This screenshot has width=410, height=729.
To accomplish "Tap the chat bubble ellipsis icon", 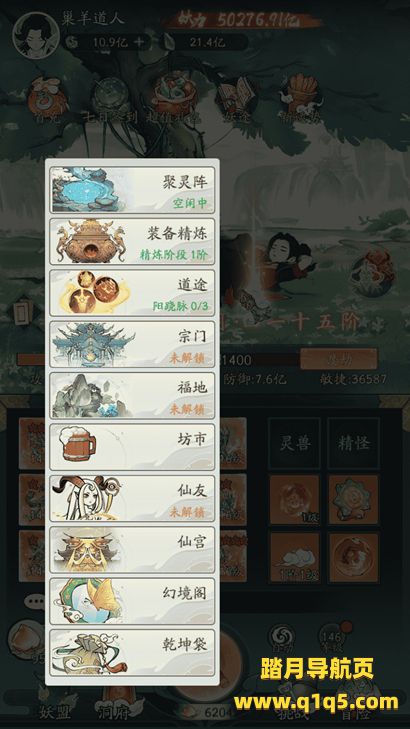I will tap(35, 602).
